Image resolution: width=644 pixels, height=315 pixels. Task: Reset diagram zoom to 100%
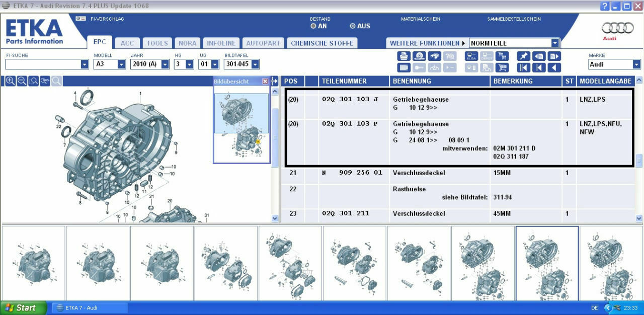[x=45, y=81]
